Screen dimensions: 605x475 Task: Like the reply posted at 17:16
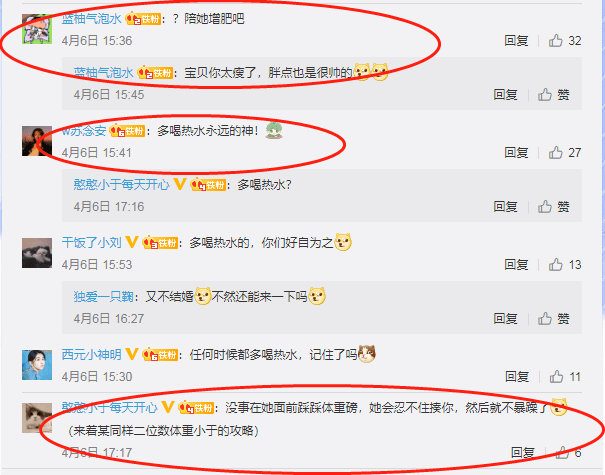[x=554, y=206]
